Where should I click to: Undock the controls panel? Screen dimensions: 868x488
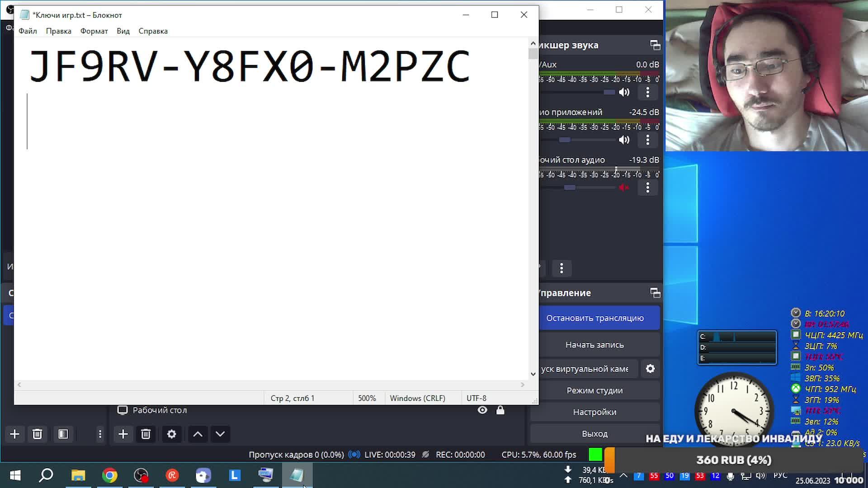click(x=655, y=293)
